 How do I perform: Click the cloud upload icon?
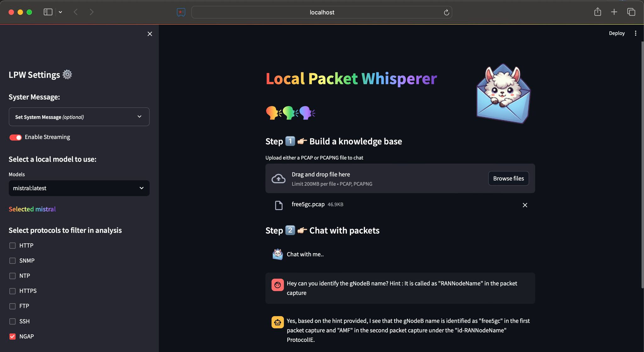click(278, 178)
